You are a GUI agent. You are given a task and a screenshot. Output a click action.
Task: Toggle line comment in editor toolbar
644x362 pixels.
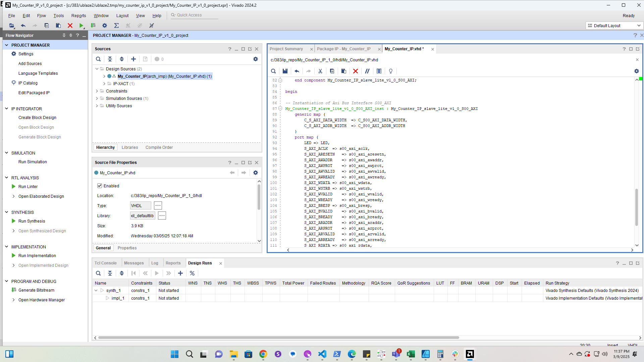point(367,71)
